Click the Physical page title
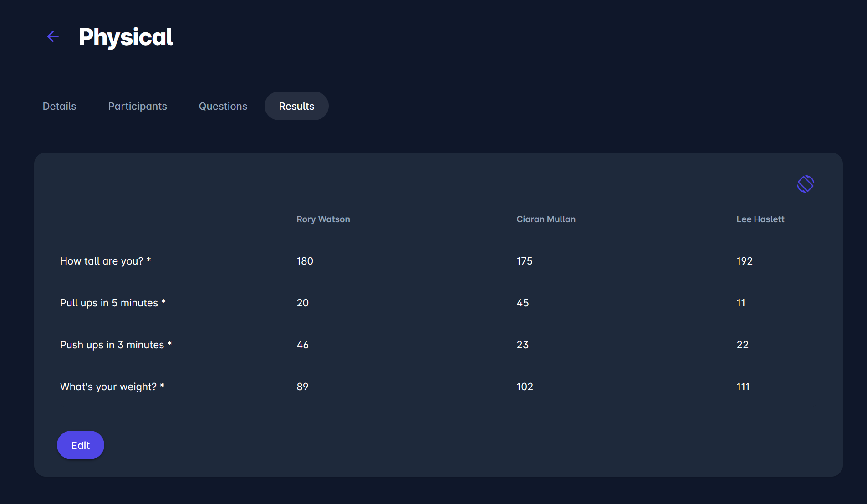The height and width of the screenshot is (504, 867). tap(126, 37)
